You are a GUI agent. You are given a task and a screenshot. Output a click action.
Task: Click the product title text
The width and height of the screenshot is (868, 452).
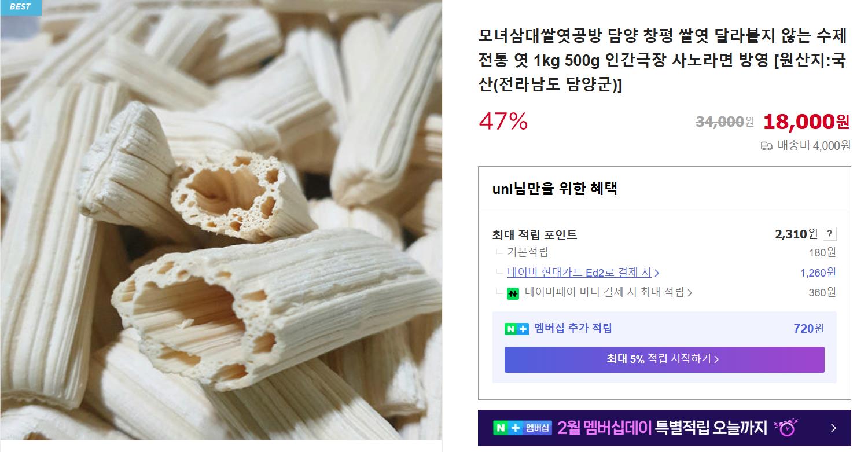click(663, 61)
